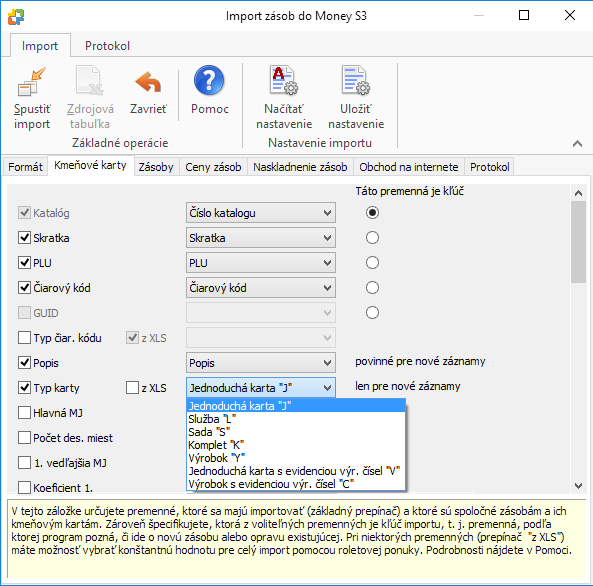Uncheck the PLU checkbox
This screenshot has width=593, height=586.
pos(25,263)
